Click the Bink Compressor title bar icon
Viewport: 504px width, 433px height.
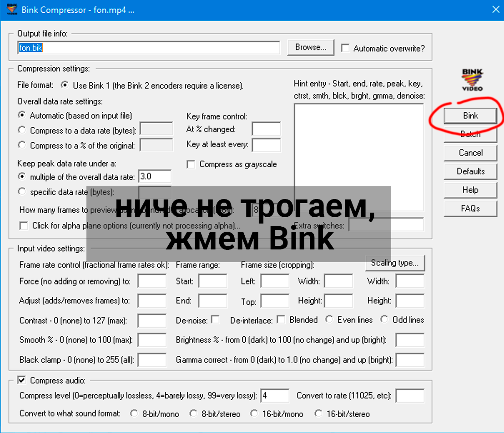click(x=12, y=9)
